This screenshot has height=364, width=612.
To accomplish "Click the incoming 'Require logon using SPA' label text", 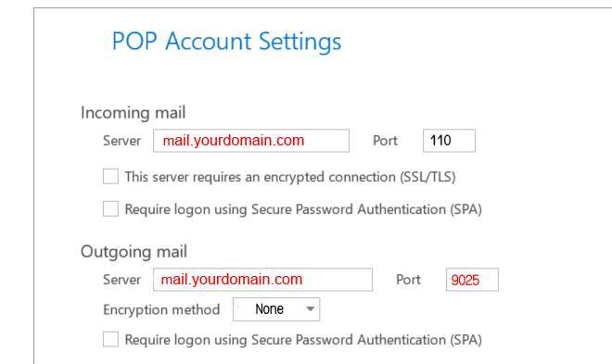I will pos(303,209).
